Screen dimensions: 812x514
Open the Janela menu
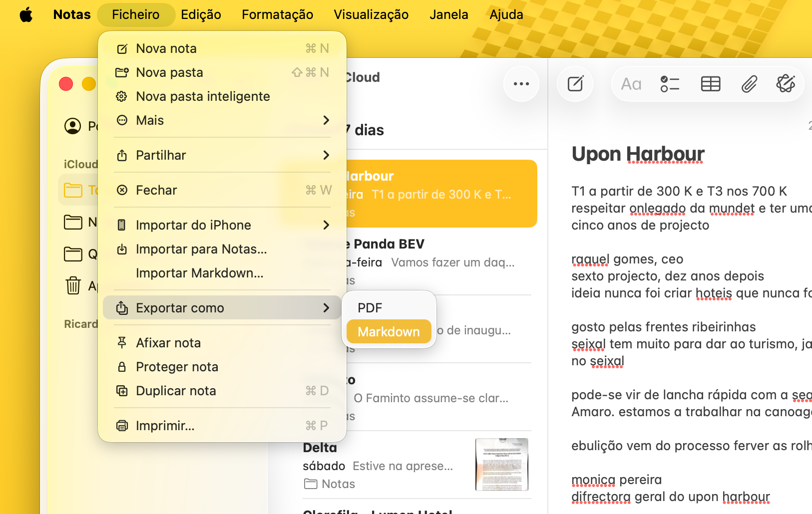pyautogui.click(x=449, y=14)
